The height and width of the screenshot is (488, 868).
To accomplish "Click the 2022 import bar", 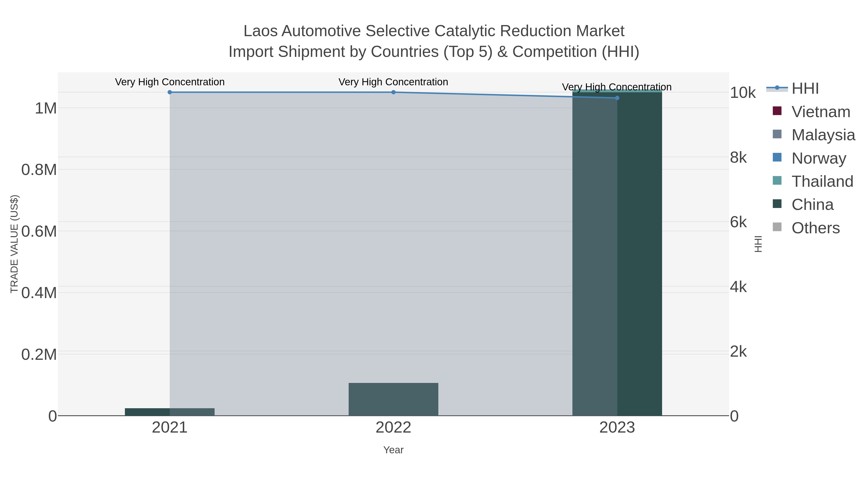I will coord(393,399).
